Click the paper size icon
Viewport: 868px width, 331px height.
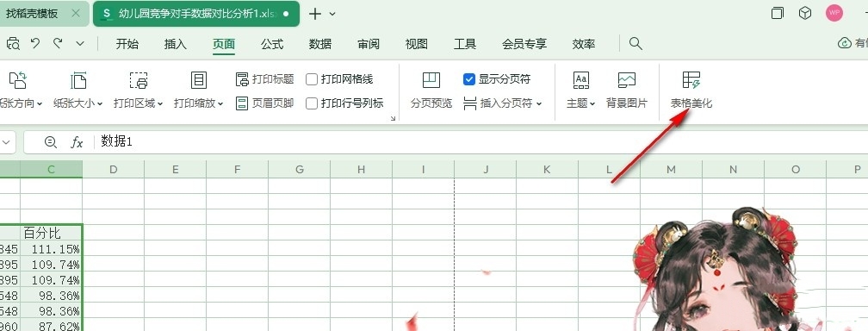tap(78, 80)
